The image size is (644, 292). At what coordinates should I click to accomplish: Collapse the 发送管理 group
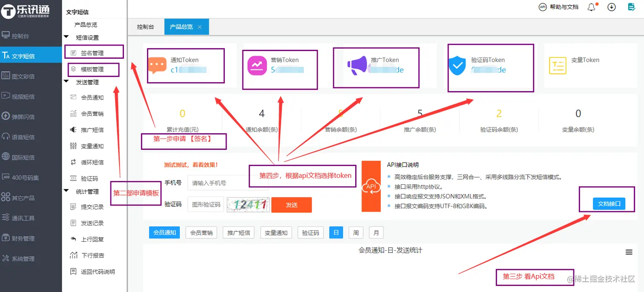[x=66, y=82]
